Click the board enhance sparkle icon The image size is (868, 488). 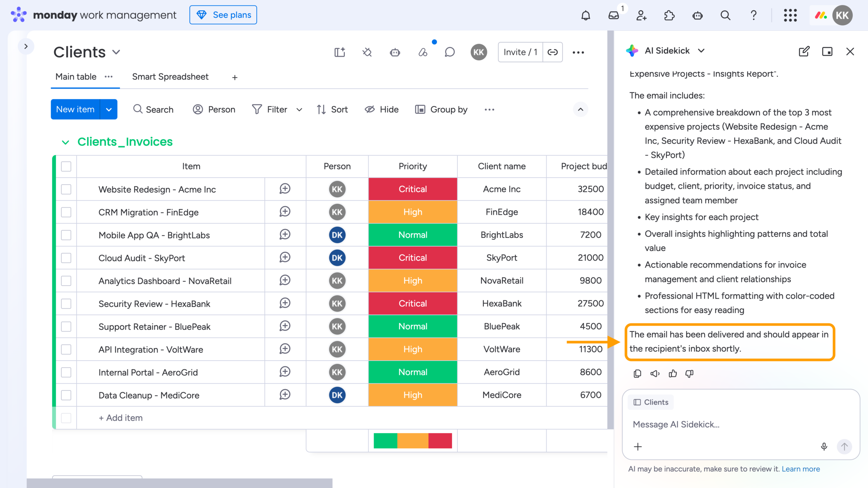click(339, 52)
